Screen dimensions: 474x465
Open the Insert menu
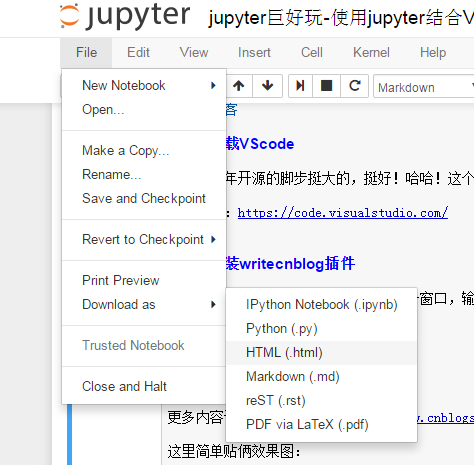254,53
